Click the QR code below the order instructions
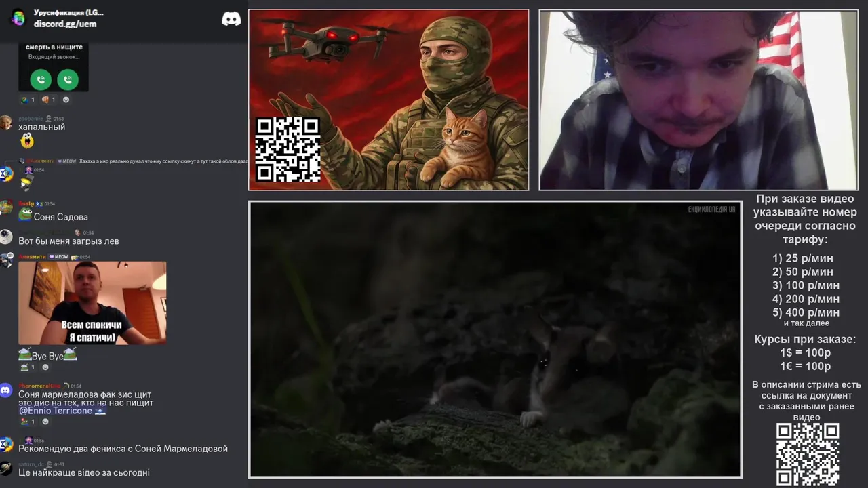Screen dimensions: 868x488 [x=808, y=454]
